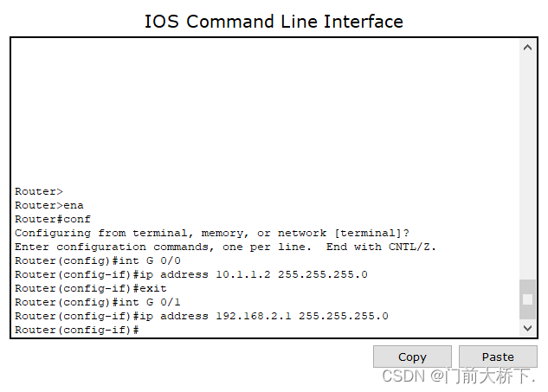
Task: Click the 'ip address 192.168.2.1' command line
Action: click(x=202, y=316)
